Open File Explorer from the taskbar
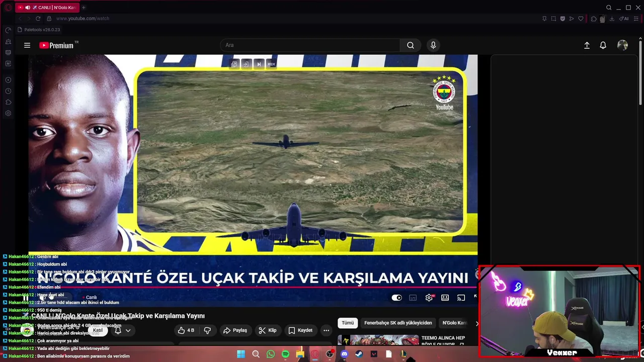Image resolution: width=644 pixels, height=362 pixels. click(x=300, y=354)
